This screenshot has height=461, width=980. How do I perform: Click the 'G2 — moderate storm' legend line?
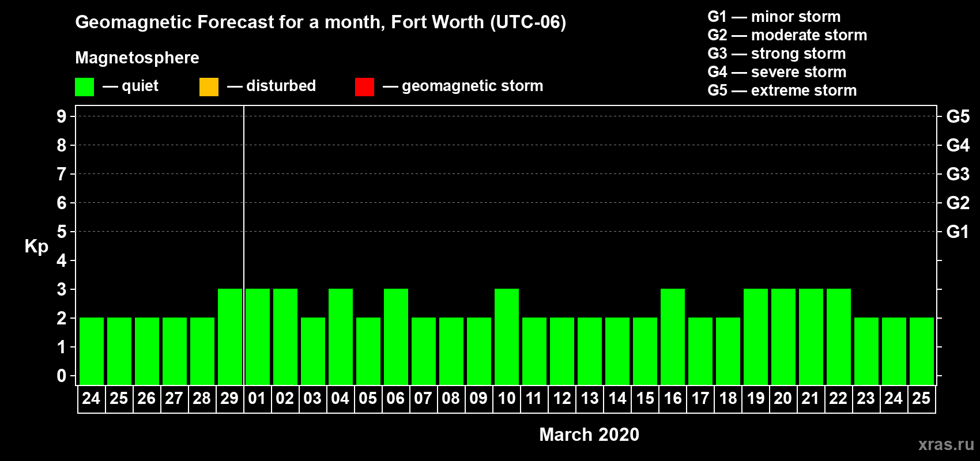click(x=787, y=35)
